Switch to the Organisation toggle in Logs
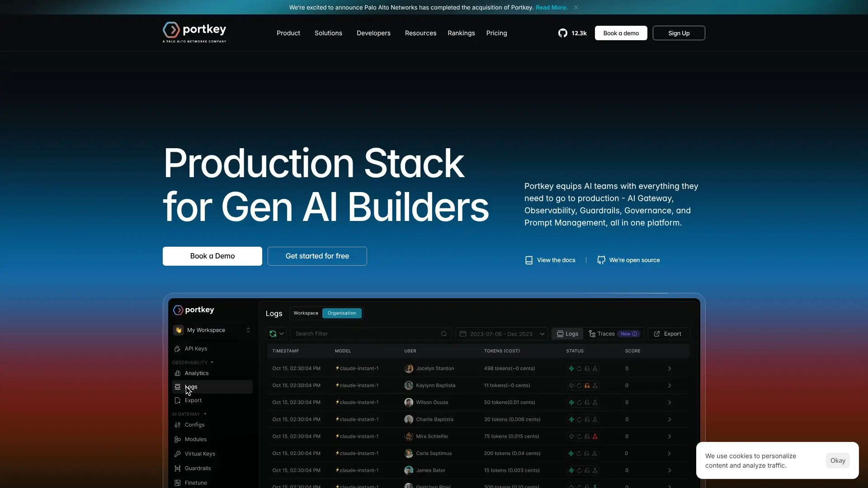 tap(342, 313)
